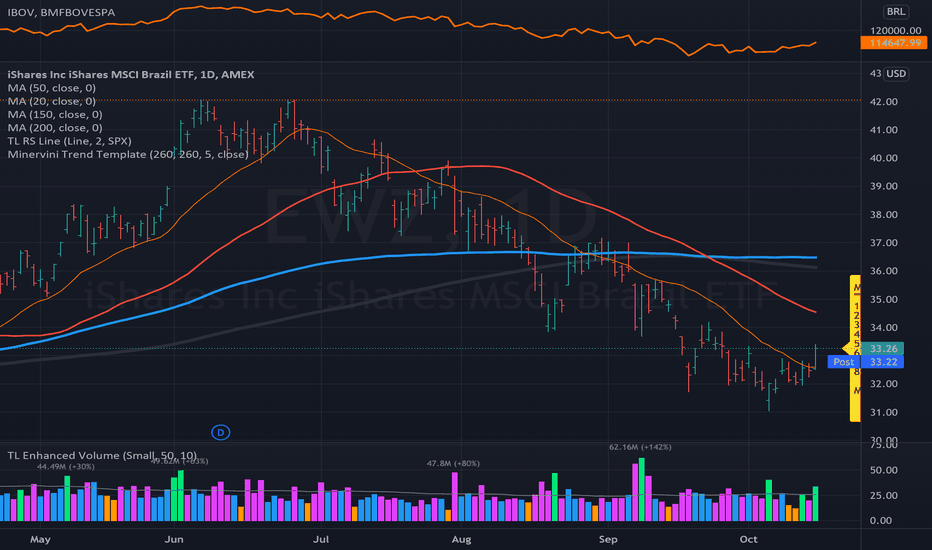Click the Sep label on time axis

click(608, 539)
